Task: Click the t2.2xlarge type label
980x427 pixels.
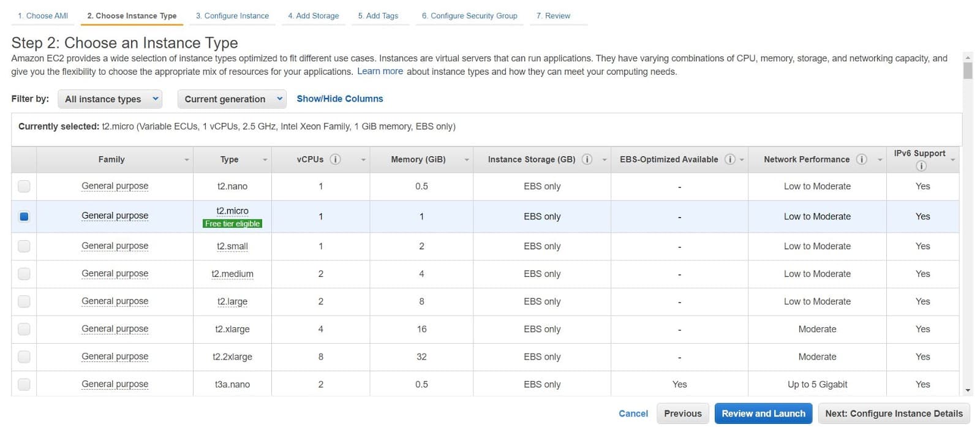Action: [x=232, y=357]
